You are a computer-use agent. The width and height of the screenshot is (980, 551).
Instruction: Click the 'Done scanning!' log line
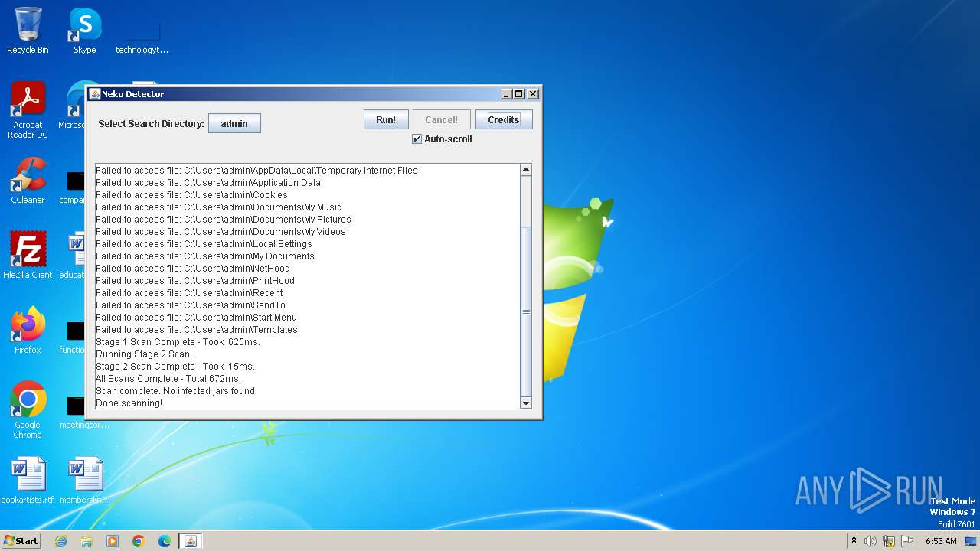click(x=129, y=403)
